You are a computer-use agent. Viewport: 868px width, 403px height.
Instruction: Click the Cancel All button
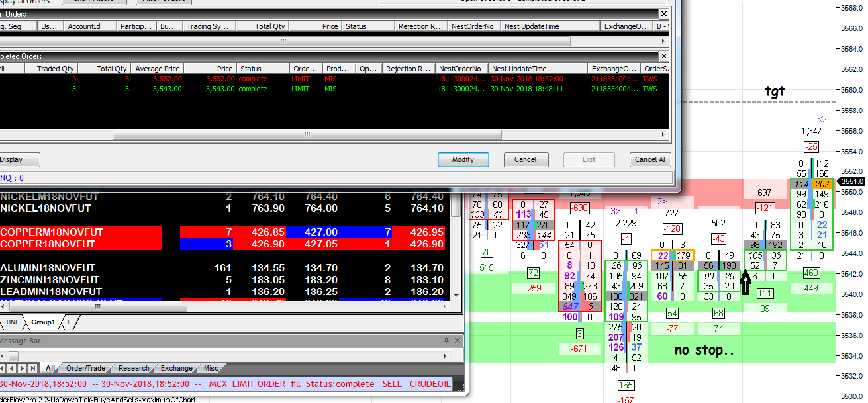coord(650,159)
